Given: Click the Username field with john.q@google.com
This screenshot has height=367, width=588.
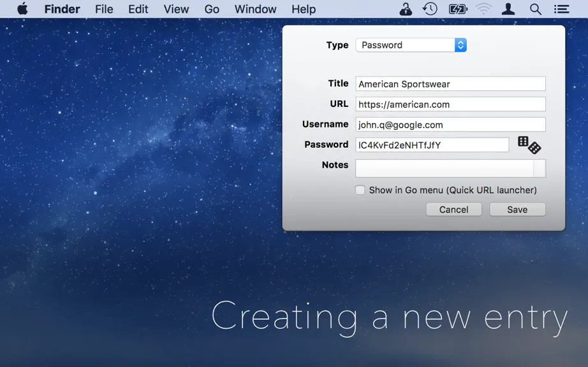Looking at the screenshot, I should pyautogui.click(x=450, y=125).
